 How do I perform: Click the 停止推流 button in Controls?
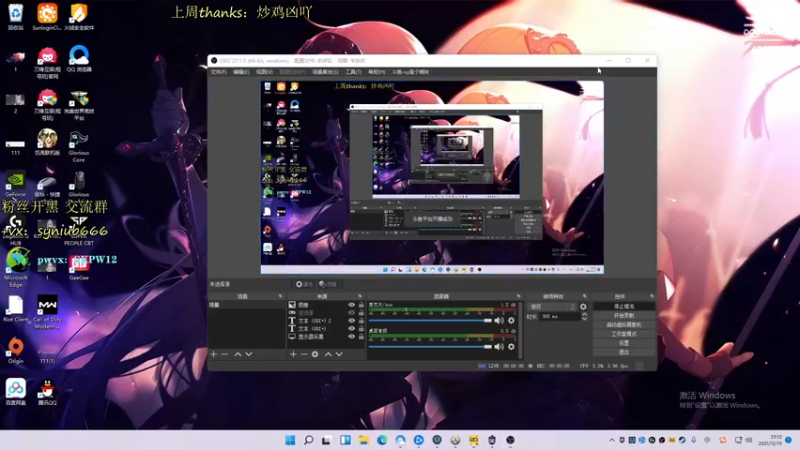coord(623,306)
